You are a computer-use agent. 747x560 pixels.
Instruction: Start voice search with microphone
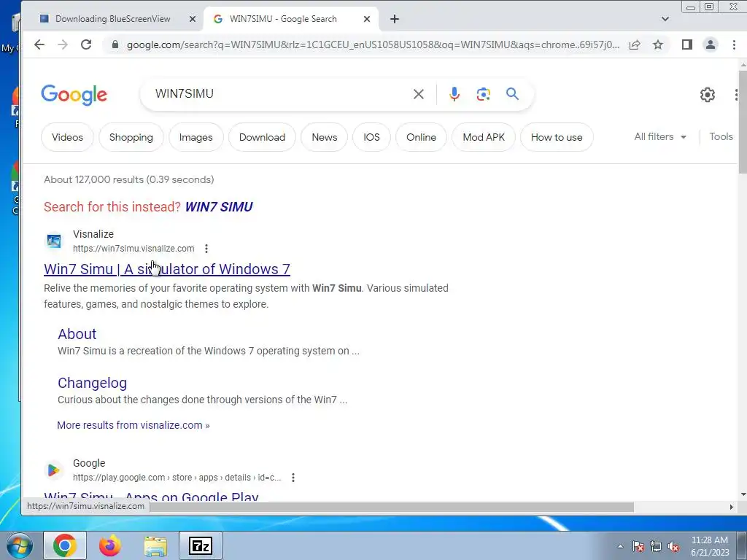point(454,94)
